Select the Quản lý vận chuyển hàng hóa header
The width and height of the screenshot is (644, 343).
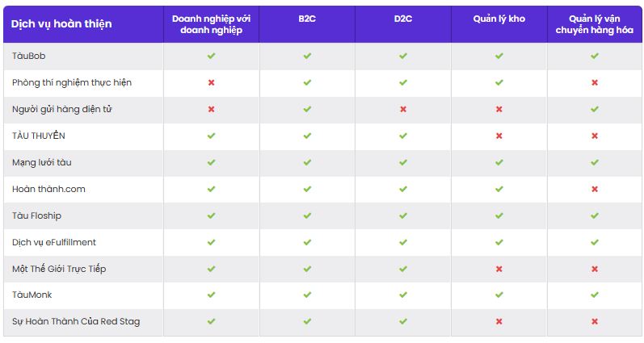coord(594,24)
